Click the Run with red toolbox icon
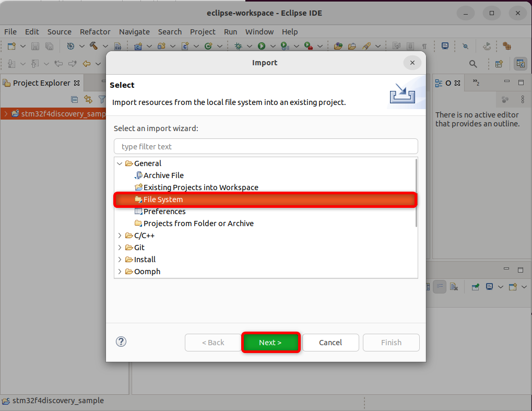The image size is (532, 411). click(309, 46)
